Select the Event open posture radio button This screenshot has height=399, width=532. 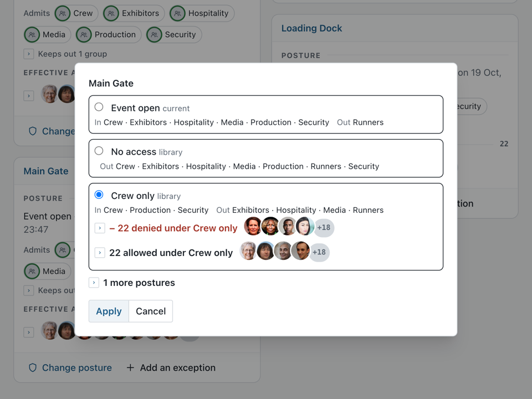(x=99, y=107)
